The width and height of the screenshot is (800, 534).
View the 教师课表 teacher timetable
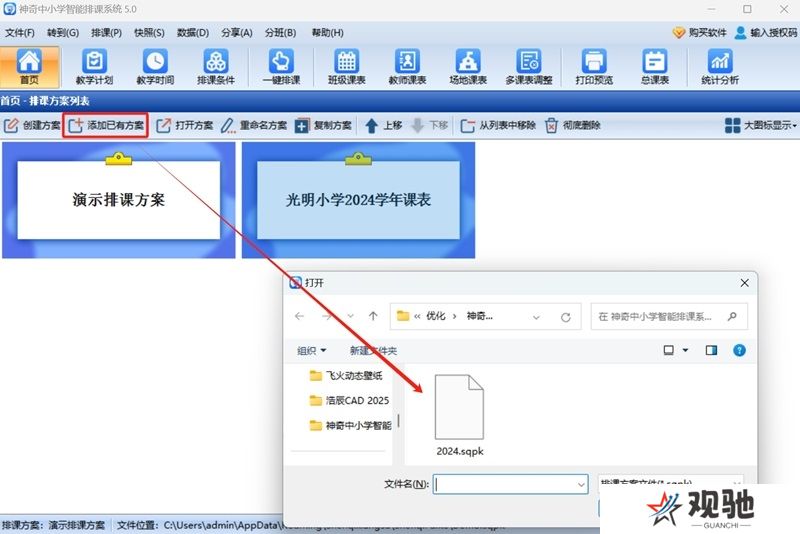pyautogui.click(x=407, y=67)
